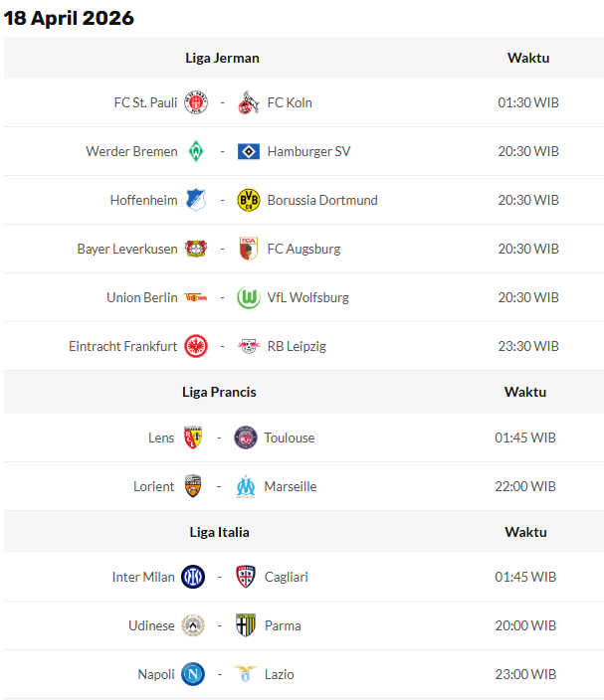
Task: Select the Liga Jerman section header
Action: point(222,58)
